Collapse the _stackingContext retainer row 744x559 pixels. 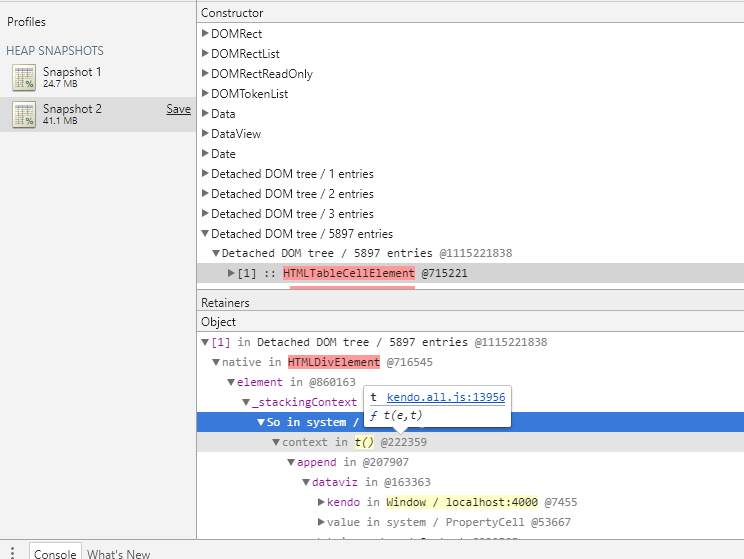(x=246, y=402)
